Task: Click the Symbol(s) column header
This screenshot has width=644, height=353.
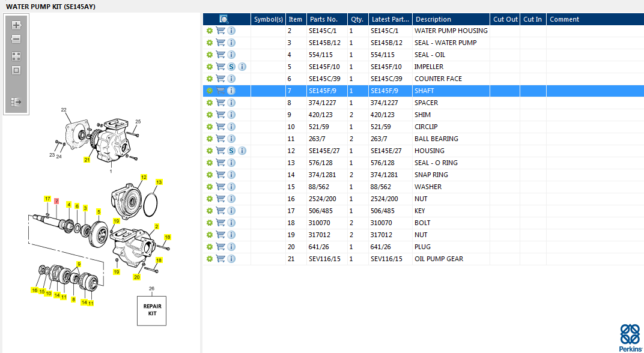Action: [268, 19]
